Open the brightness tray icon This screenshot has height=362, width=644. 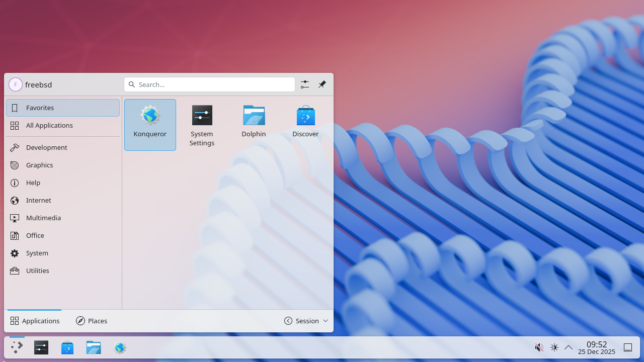(x=554, y=347)
